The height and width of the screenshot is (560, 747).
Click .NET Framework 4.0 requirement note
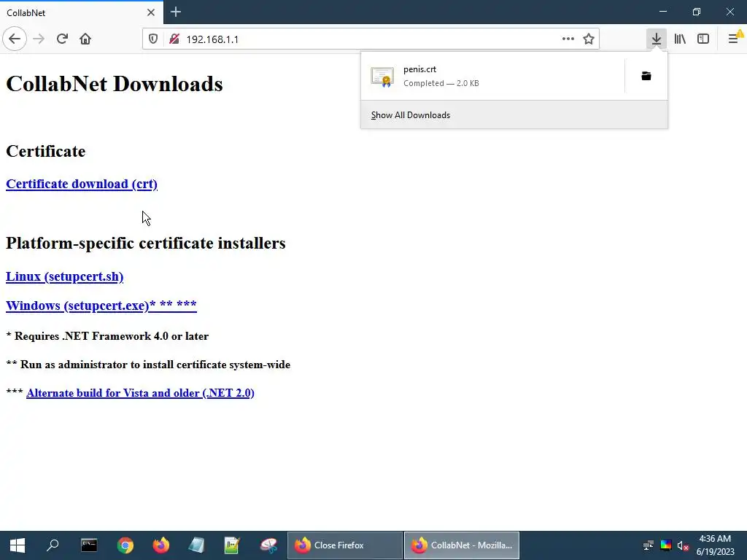pos(107,336)
